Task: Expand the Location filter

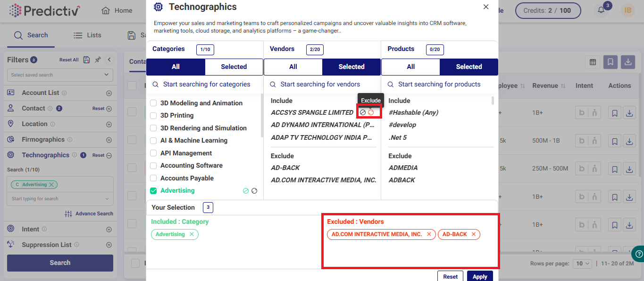Action: pos(109,124)
